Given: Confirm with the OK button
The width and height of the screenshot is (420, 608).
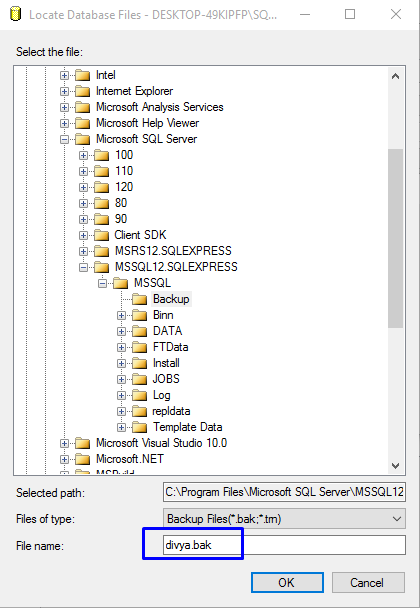Looking at the screenshot, I should 287,582.
